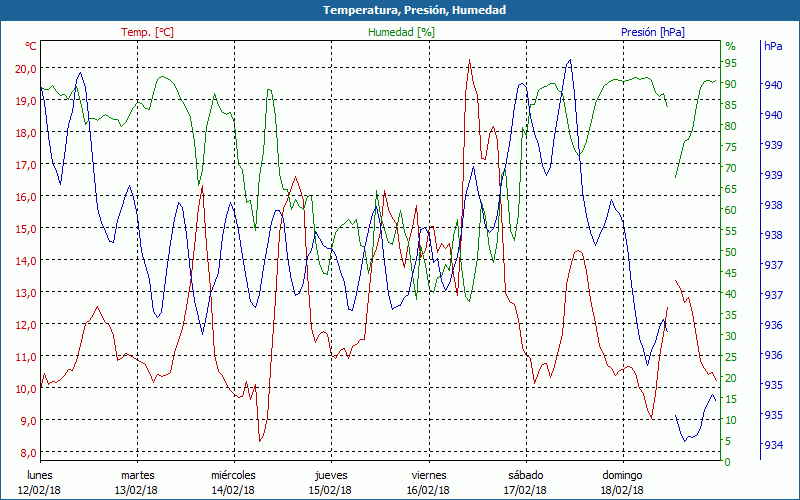Pick the martes 13/02/18 date label
The width and height of the screenshot is (800, 500).
137,482
